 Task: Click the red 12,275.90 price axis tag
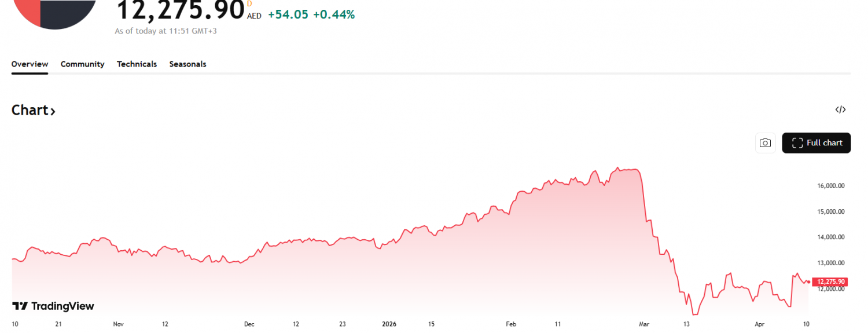tap(831, 282)
